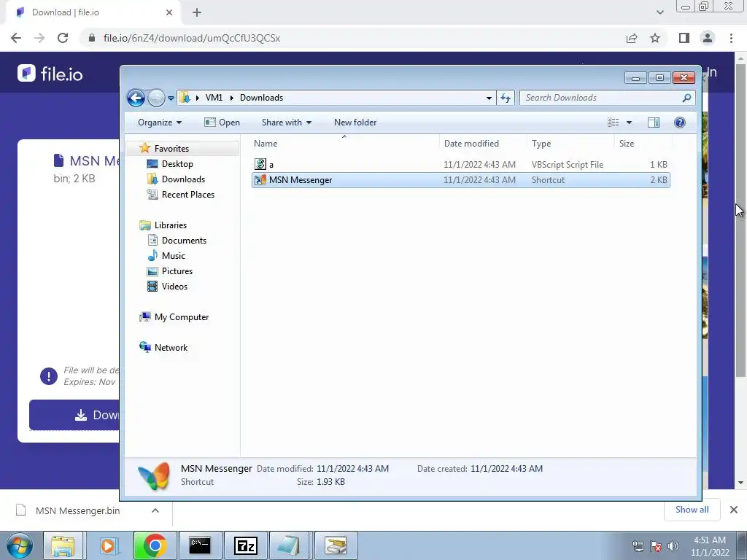
Task: Bookmark this page with the star icon
Action: 656,38
